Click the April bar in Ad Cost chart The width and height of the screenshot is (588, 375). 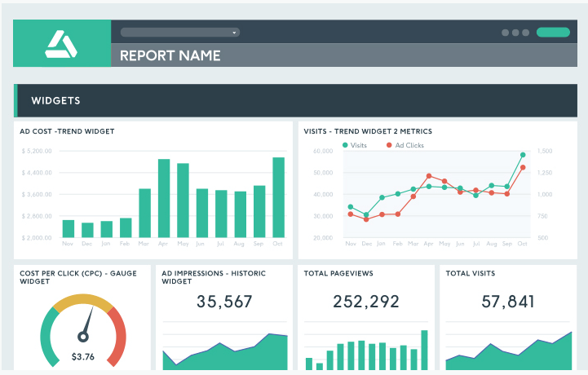coord(164,198)
